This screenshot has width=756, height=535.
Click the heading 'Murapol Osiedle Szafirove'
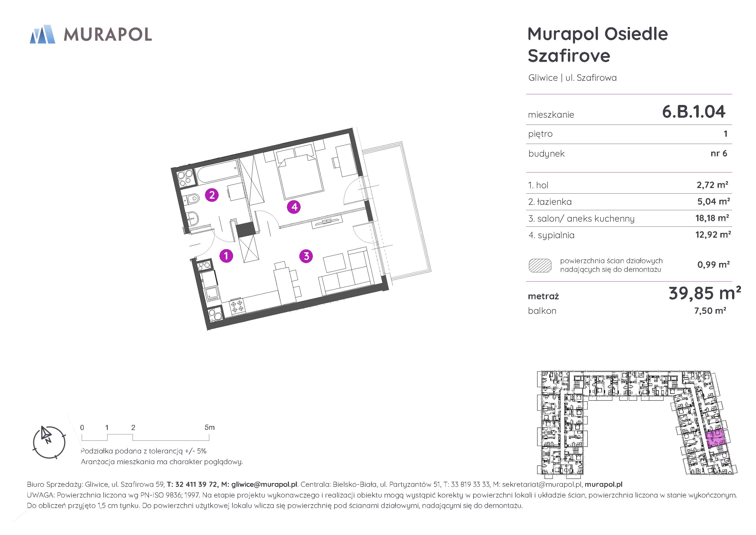tap(598, 45)
